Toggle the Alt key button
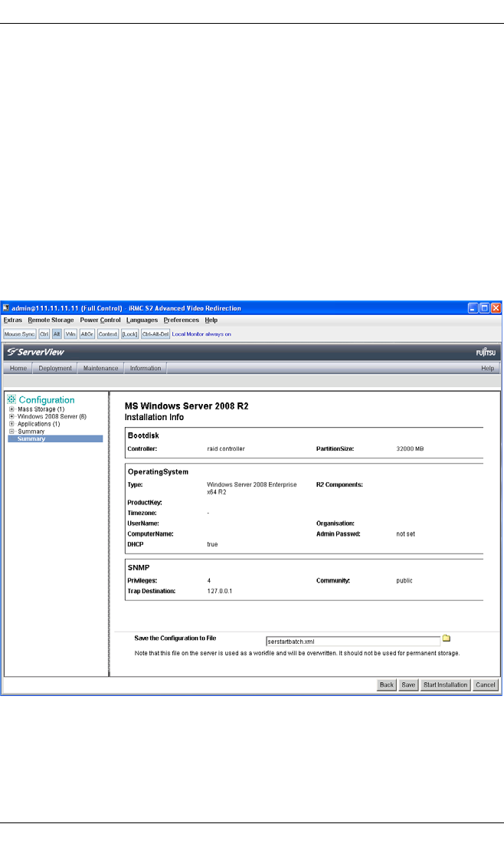Viewport: 504px width, 847px height. point(57,334)
